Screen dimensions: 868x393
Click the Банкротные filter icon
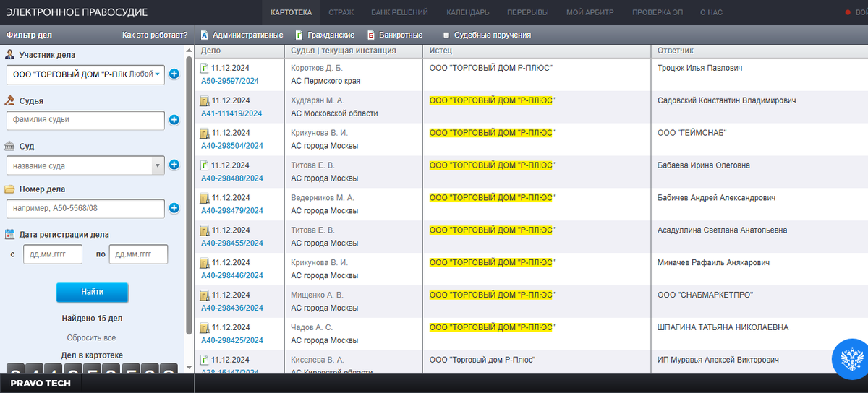371,35
